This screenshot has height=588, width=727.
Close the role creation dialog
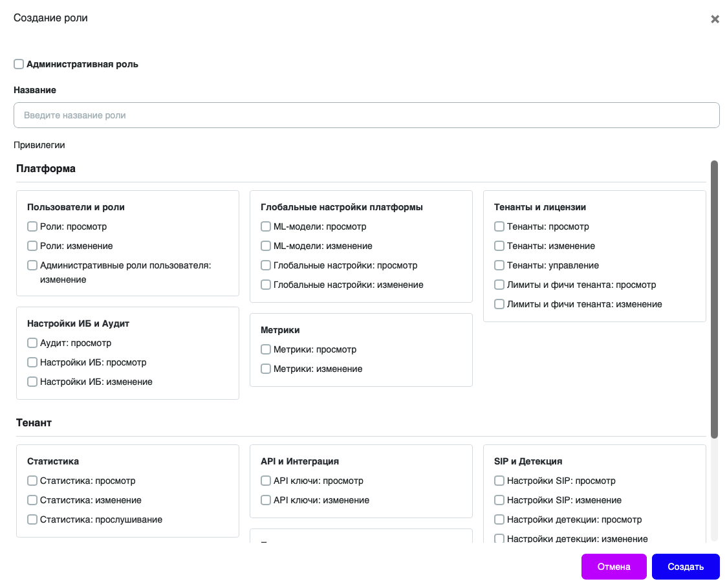point(715,19)
